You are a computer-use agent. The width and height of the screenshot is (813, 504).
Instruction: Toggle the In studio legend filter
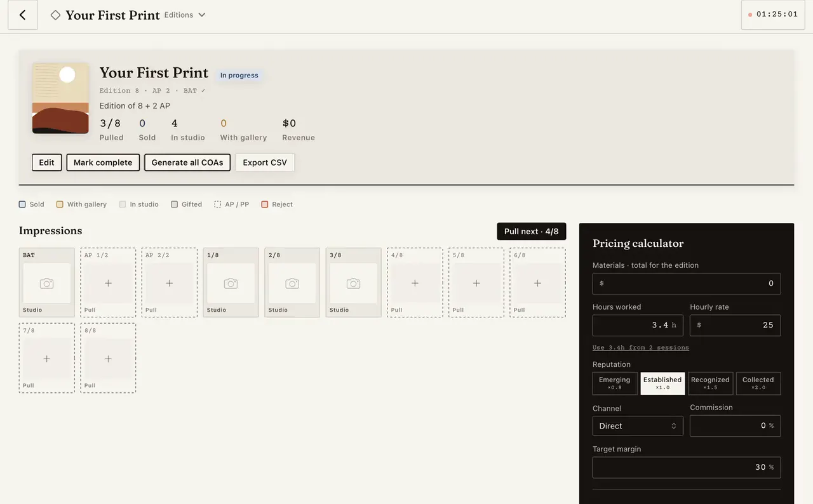pos(138,204)
